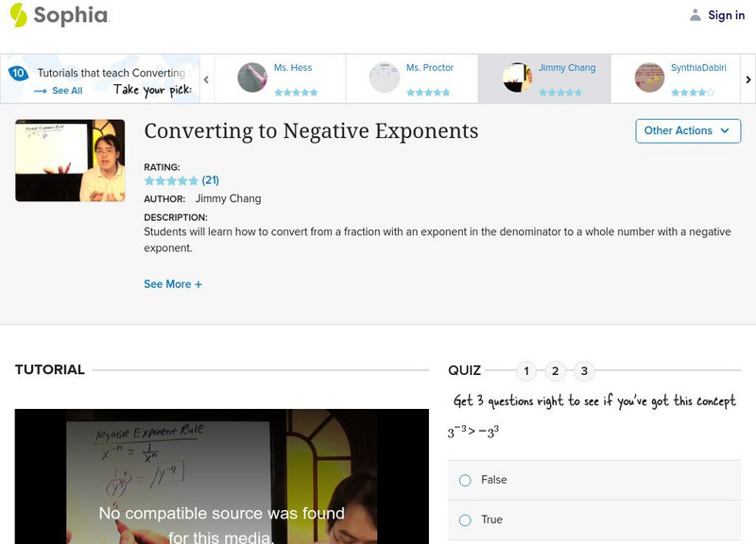Select the "True" quiz answer
The height and width of the screenshot is (544, 756).
(x=464, y=519)
